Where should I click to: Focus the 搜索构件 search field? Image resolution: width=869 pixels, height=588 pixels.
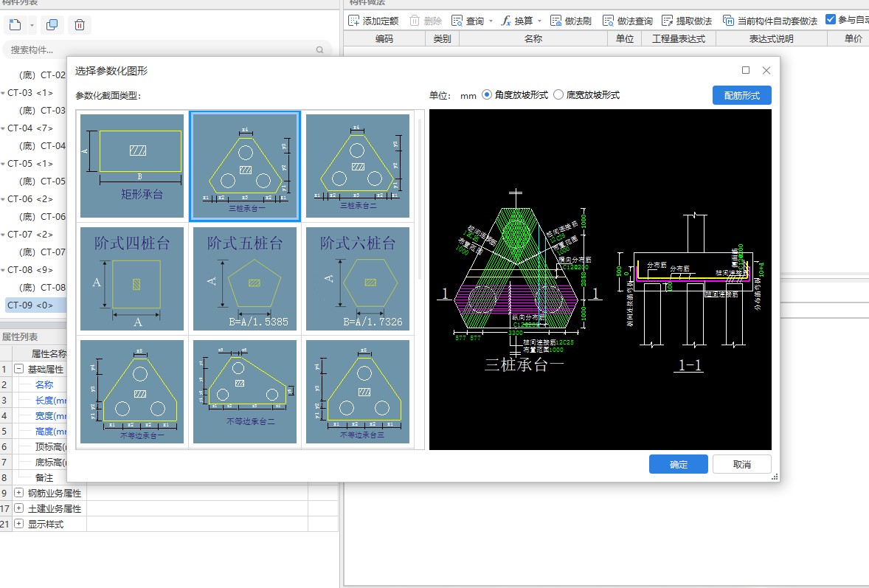(167, 50)
